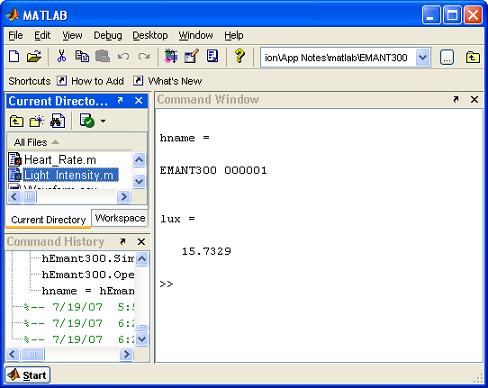Open the file actions dropdown arrow

(103, 121)
